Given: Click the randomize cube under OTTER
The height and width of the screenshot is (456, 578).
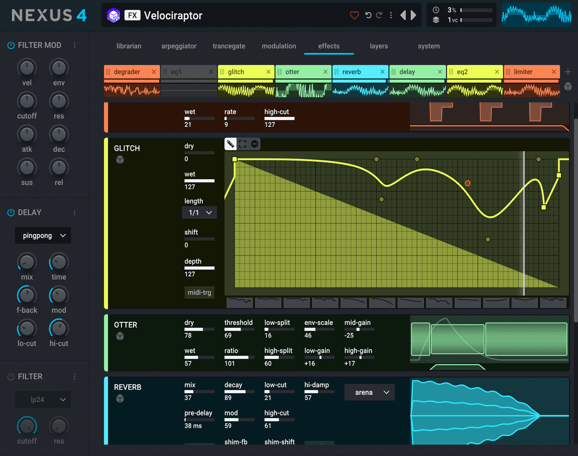Looking at the screenshot, I should point(120,336).
